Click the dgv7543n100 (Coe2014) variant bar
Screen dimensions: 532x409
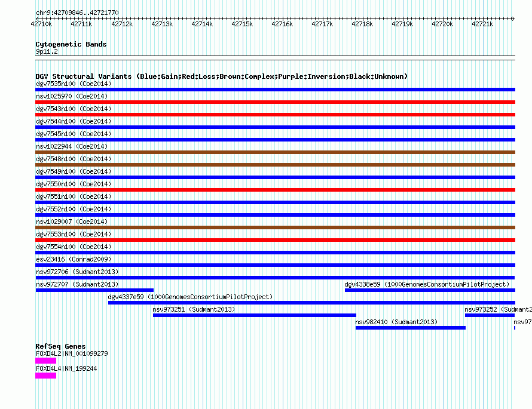tap(275, 115)
